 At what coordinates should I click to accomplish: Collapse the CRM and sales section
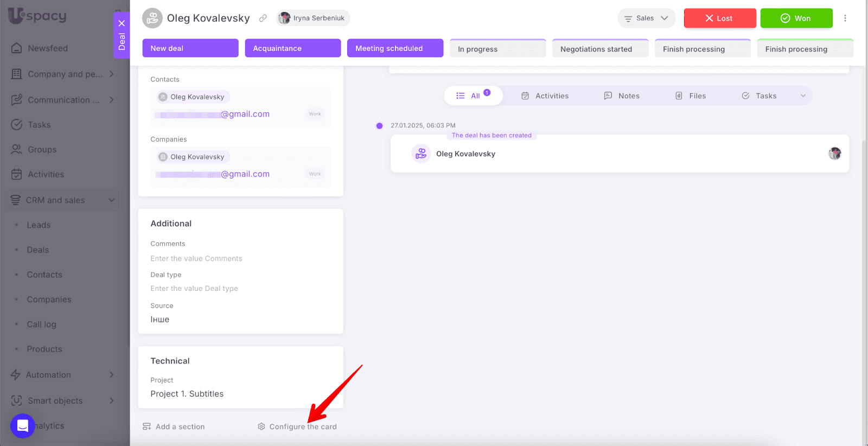pos(111,200)
